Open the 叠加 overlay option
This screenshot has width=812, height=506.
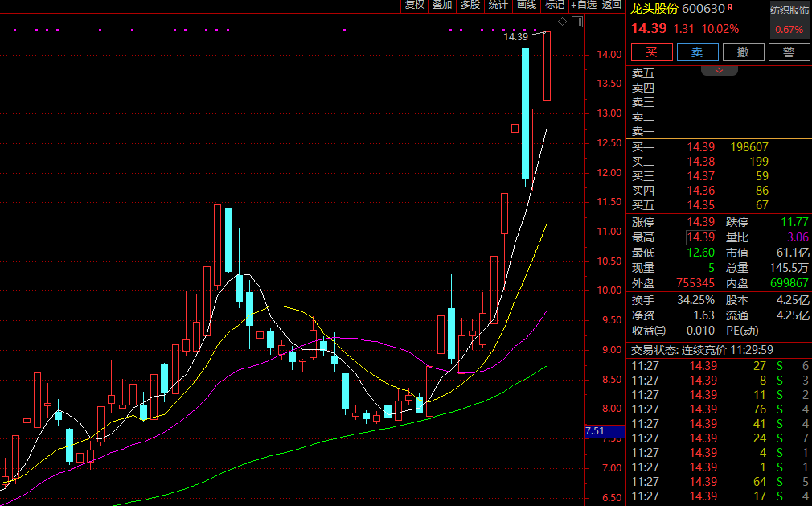click(442, 5)
